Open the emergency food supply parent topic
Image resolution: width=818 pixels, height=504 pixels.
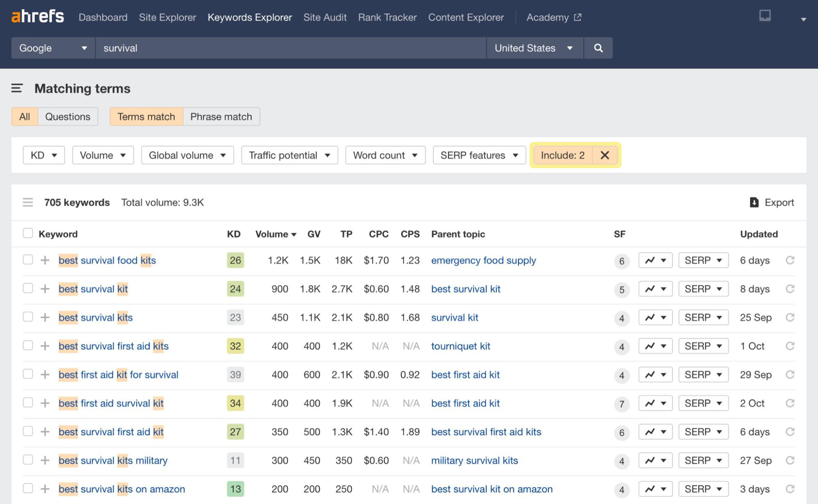point(483,261)
